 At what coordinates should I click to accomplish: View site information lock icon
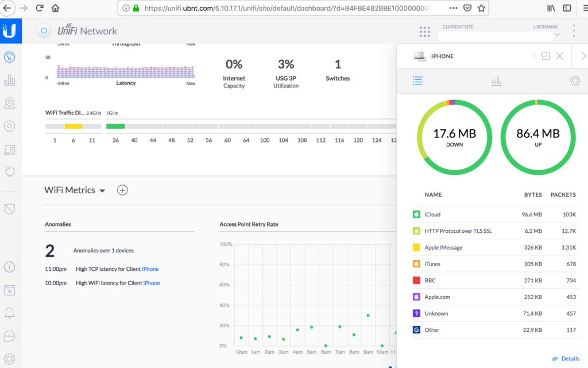click(136, 8)
